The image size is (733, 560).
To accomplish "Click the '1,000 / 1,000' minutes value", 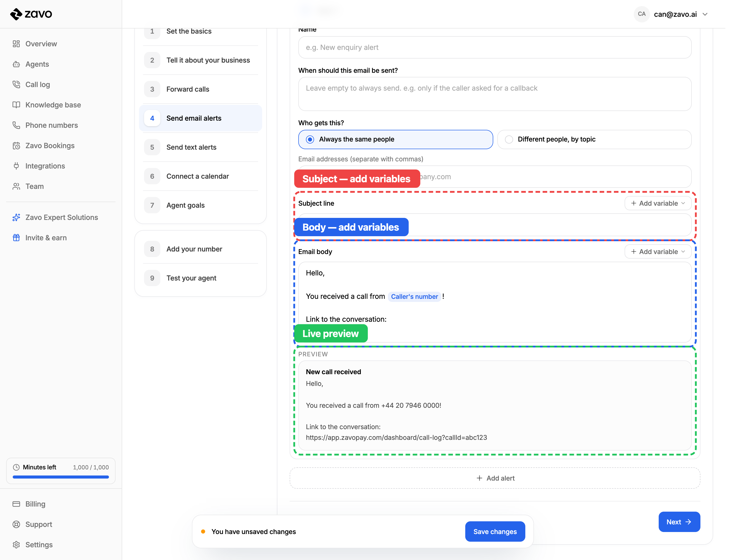I will click(x=91, y=467).
